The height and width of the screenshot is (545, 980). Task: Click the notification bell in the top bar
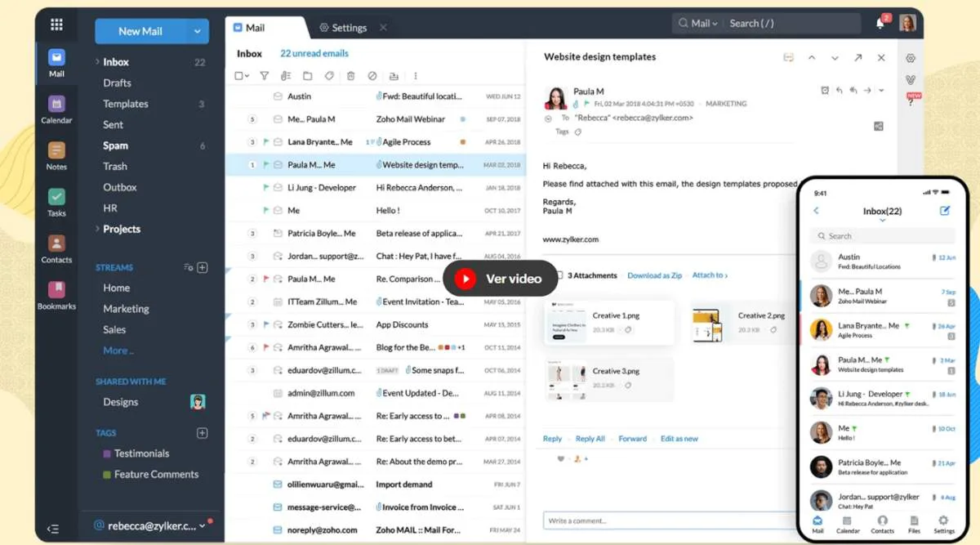(x=881, y=23)
